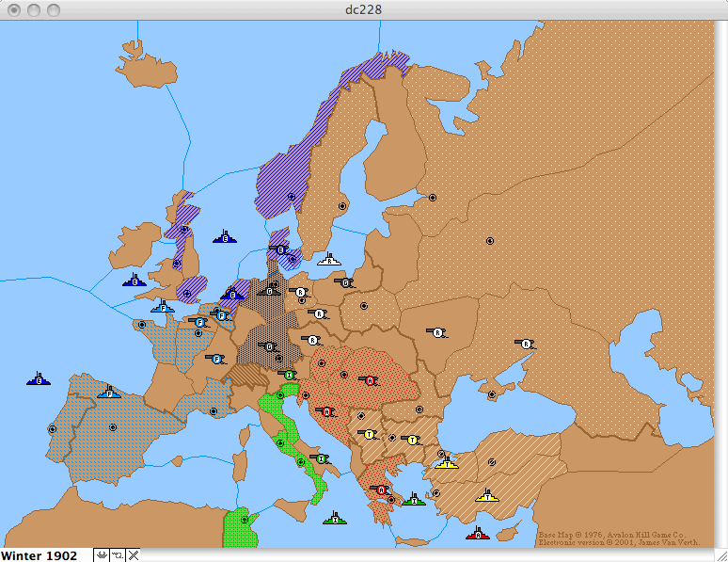Viewport: 728px width, 562px height.
Task: Select the Turkish fleet at Constantinople
Action: [447, 463]
